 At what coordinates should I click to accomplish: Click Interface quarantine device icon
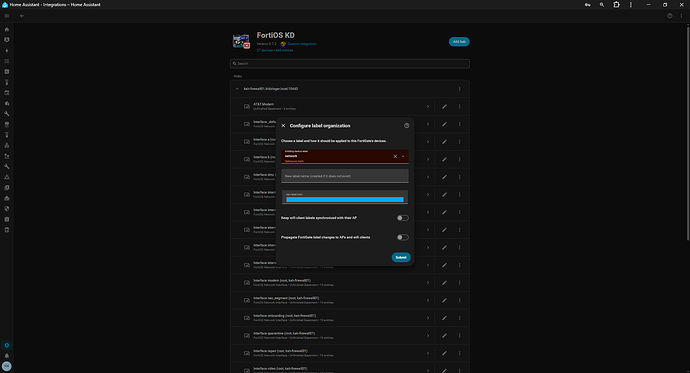[247, 336]
